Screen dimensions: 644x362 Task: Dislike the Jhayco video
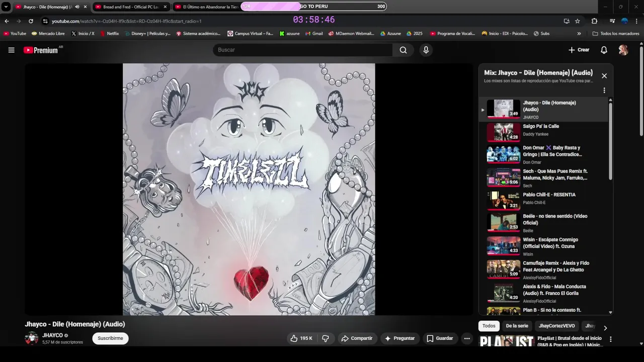325,338
